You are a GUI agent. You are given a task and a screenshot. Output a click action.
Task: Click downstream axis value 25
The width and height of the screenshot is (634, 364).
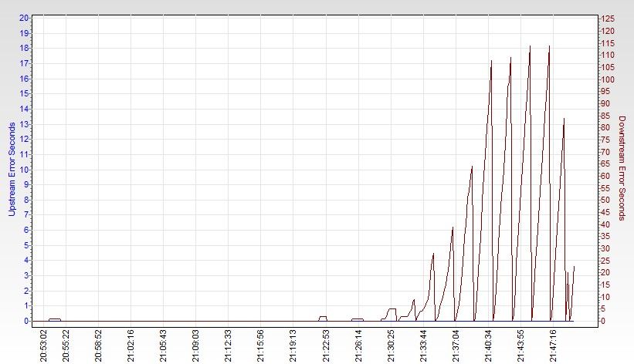[x=605, y=261]
